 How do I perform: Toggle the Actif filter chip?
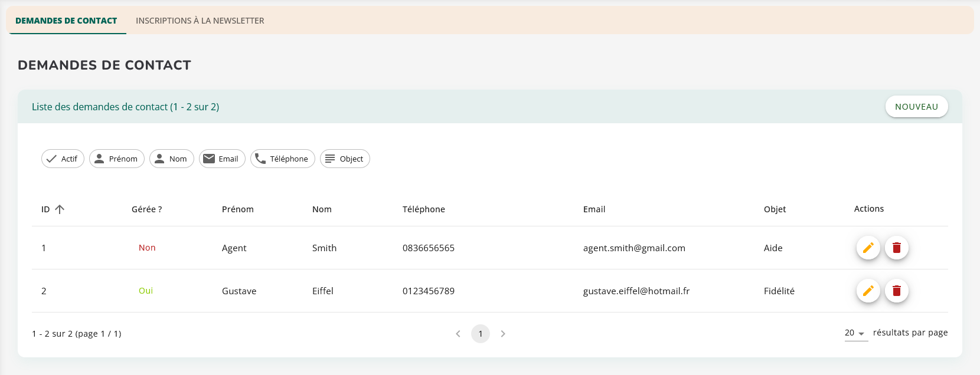point(63,159)
